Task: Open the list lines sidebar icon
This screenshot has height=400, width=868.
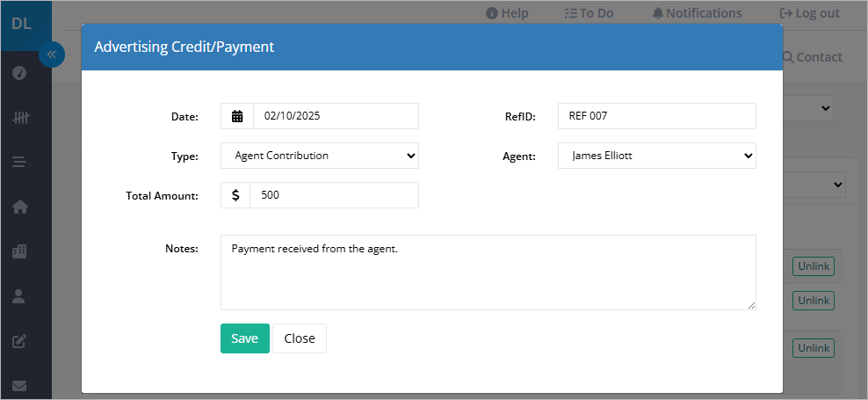Action: (x=19, y=163)
